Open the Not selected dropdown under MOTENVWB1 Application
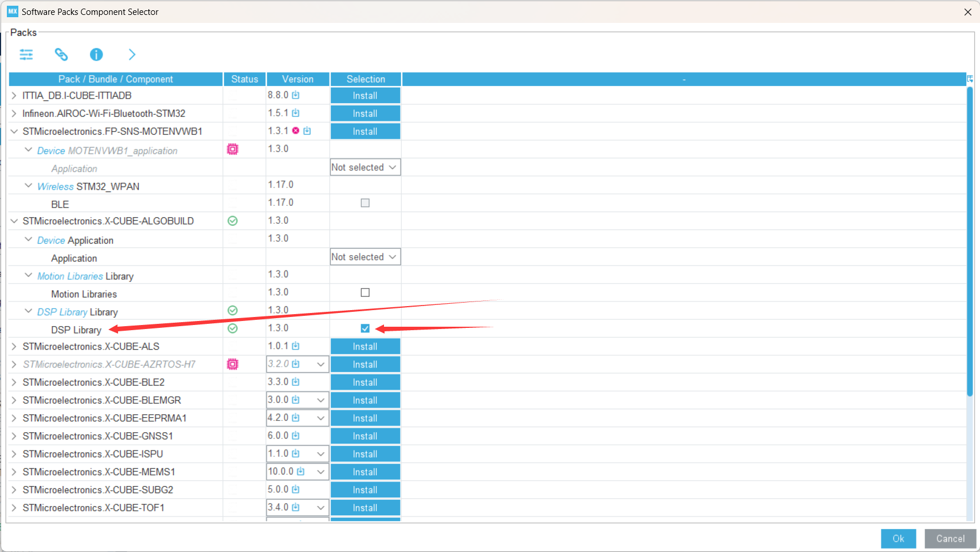 click(365, 167)
